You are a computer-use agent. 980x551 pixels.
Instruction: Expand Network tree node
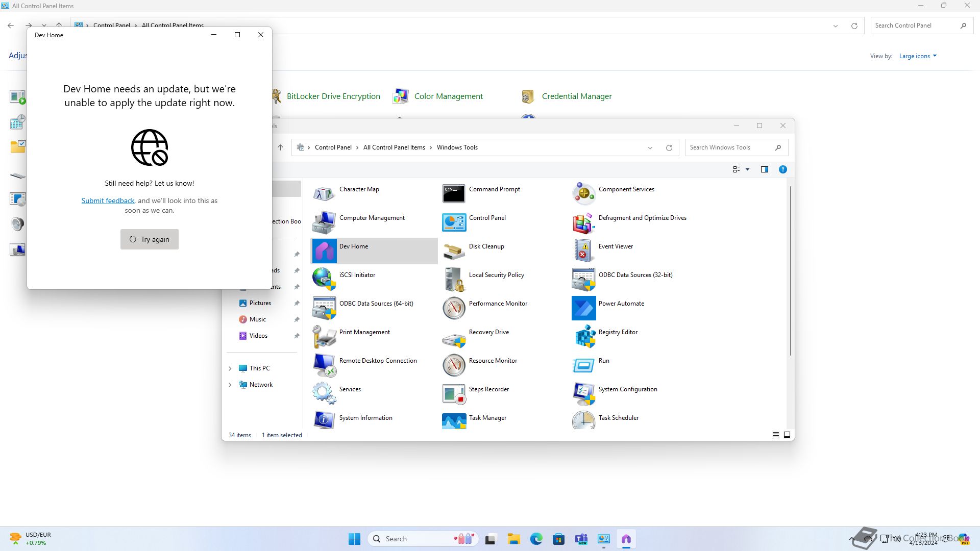[230, 385]
